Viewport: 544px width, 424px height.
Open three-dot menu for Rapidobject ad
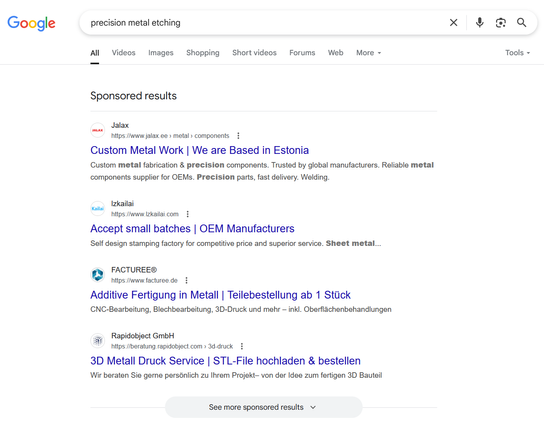[242, 346]
